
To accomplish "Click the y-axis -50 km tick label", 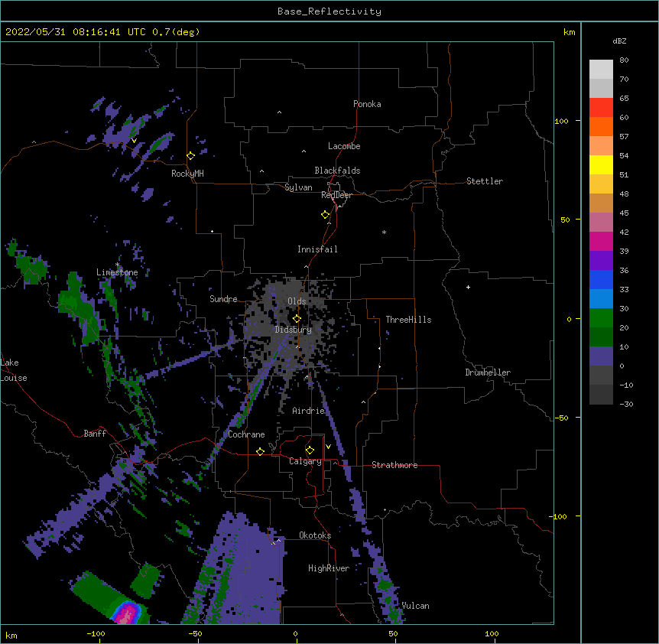I will pyautogui.click(x=561, y=418).
